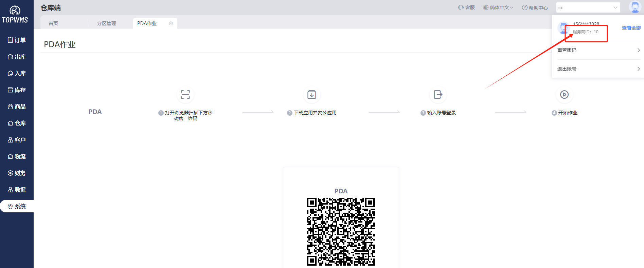Open 库存 inventory in the sidebar

(17, 90)
